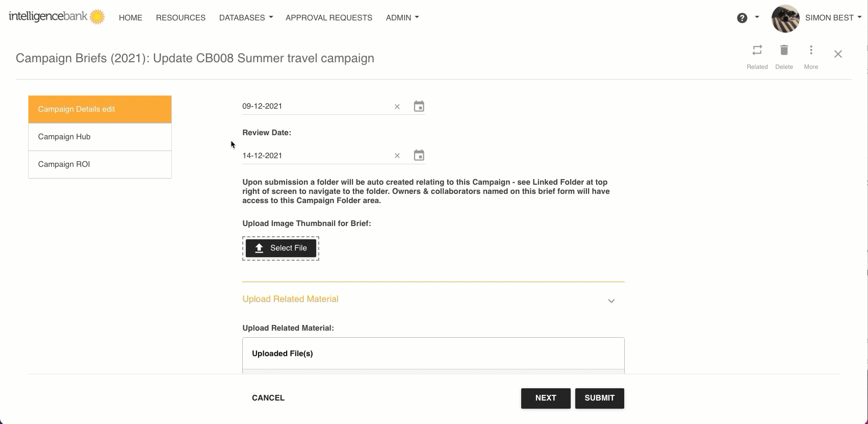
Task: Go to Approval Requests page
Action: coord(329,18)
